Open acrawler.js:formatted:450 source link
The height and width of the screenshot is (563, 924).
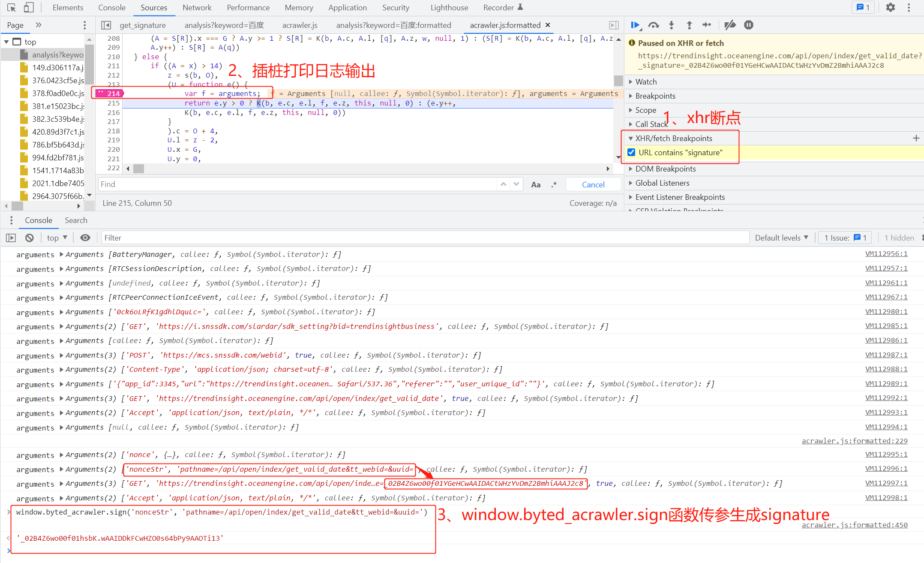(x=855, y=525)
